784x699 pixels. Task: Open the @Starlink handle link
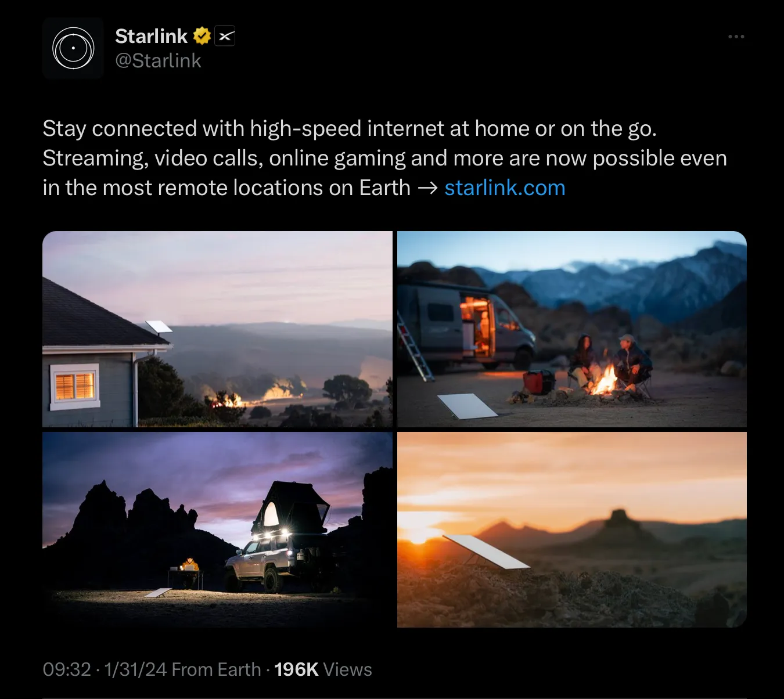point(158,60)
